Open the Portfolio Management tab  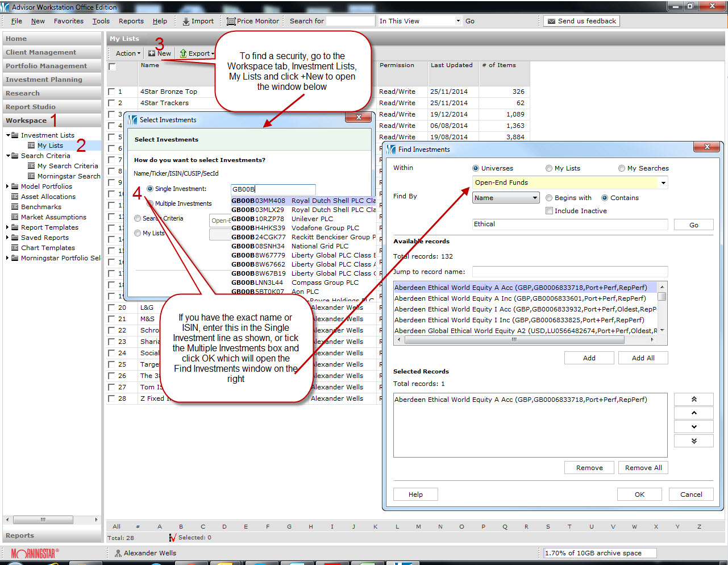tap(47, 66)
